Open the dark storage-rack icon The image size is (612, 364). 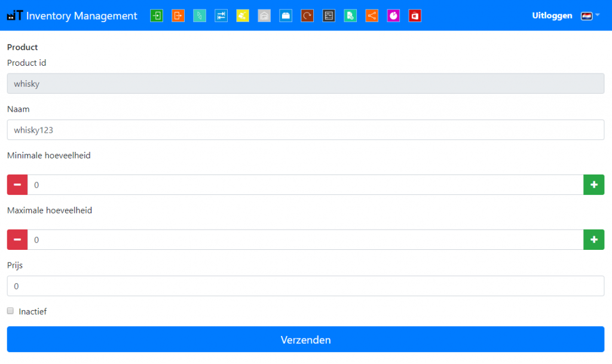[x=329, y=16]
